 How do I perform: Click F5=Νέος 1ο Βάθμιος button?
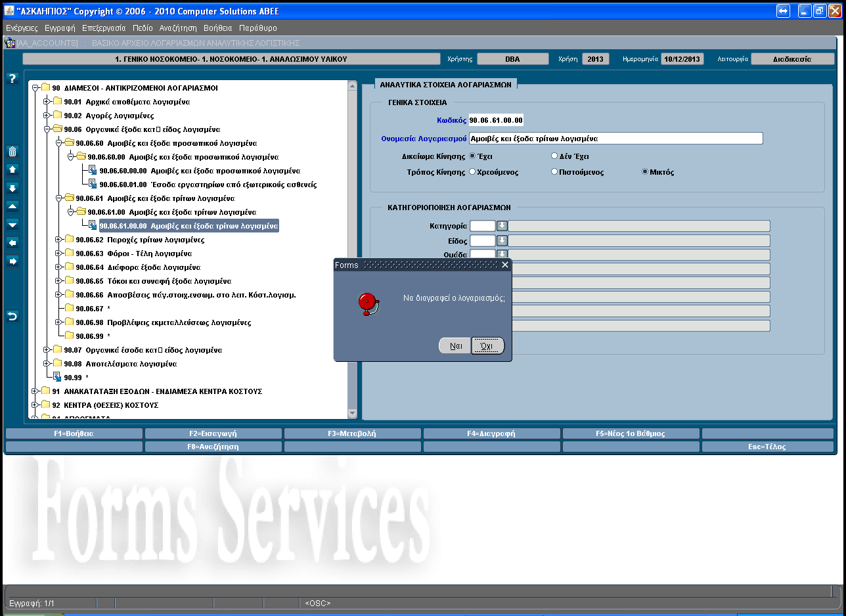coord(631,433)
